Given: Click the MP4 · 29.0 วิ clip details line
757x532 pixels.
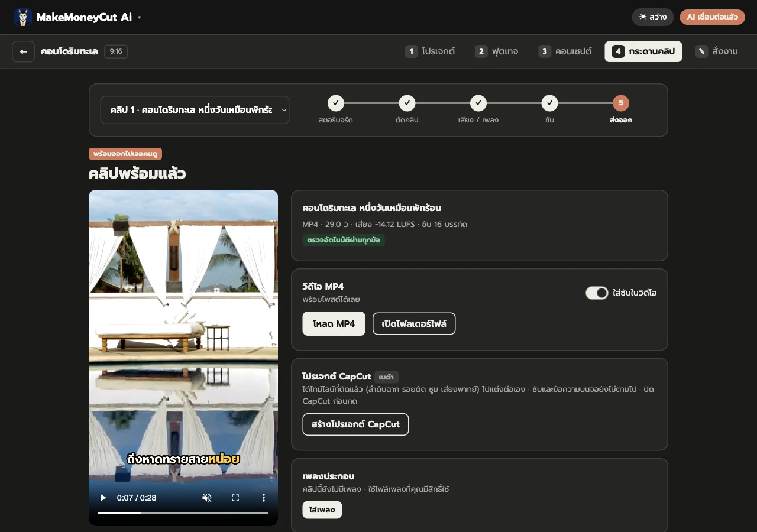Looking at the screenshot, I should (x=385, y=224).
